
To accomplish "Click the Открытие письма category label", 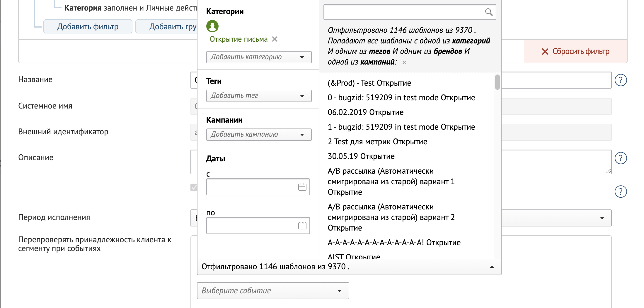I will [238, 39].
